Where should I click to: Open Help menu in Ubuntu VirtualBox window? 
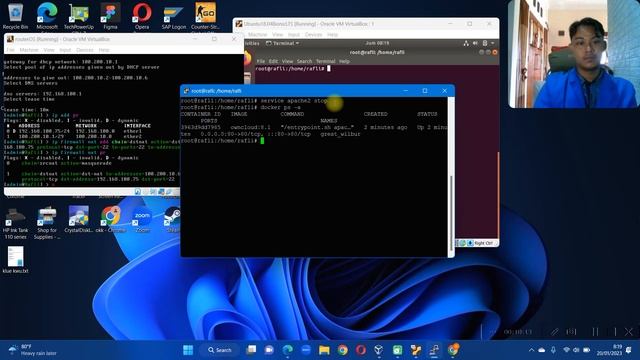[333, 35]
